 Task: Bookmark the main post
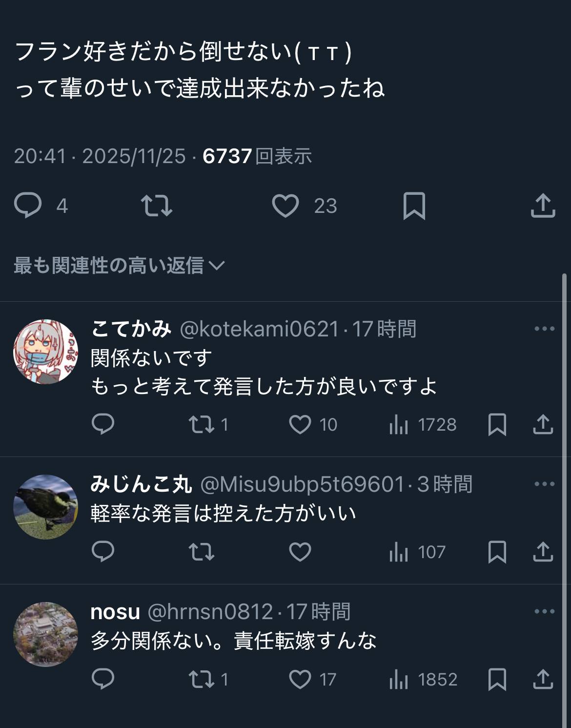pyautogui.click(x=414, y=206)
